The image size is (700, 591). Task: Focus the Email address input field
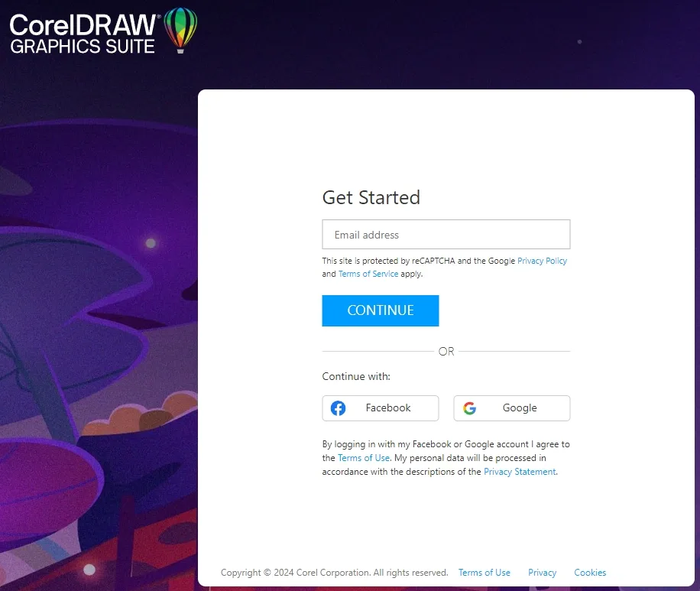coord(446,234)
